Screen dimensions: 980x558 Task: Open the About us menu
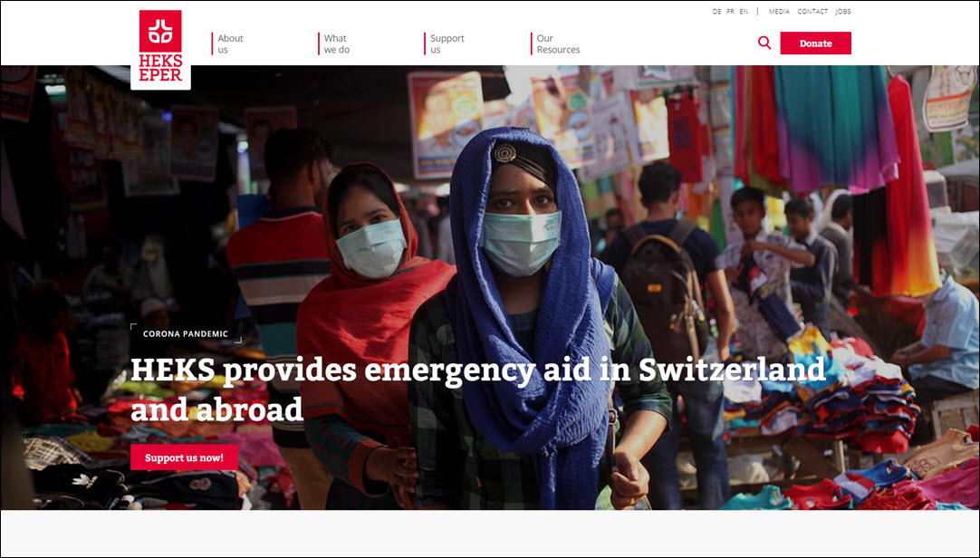(x=230, y=43)
